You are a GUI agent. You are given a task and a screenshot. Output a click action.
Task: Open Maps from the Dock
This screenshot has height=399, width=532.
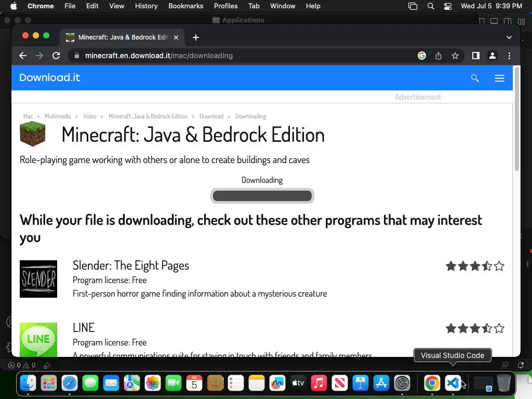coord(131,383)
